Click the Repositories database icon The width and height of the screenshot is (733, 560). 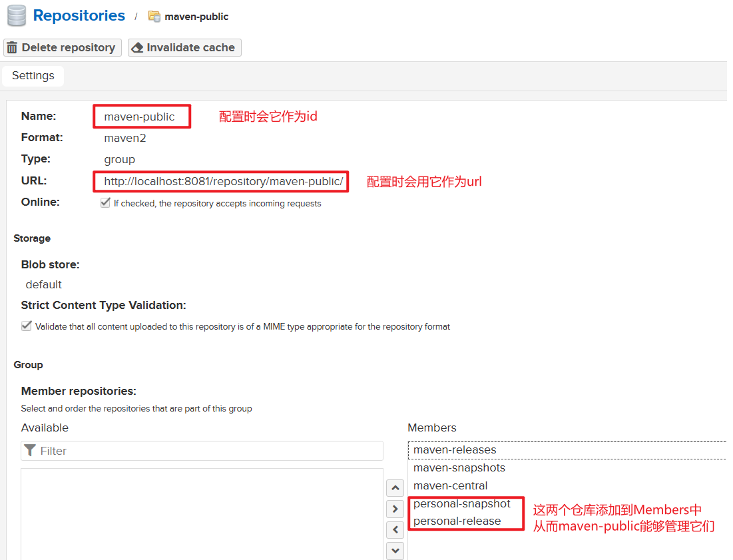coord(17,15)
